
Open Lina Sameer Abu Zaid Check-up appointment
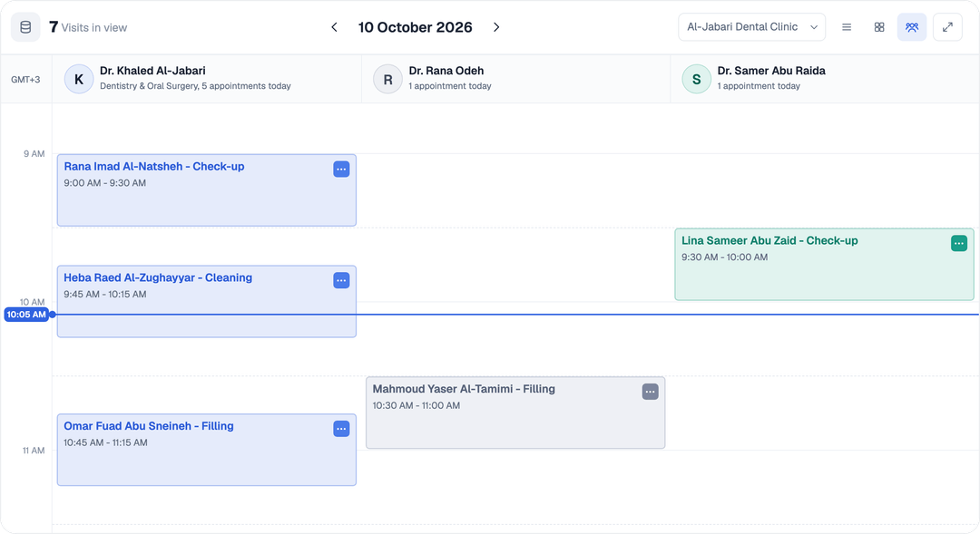coord(824,264)
